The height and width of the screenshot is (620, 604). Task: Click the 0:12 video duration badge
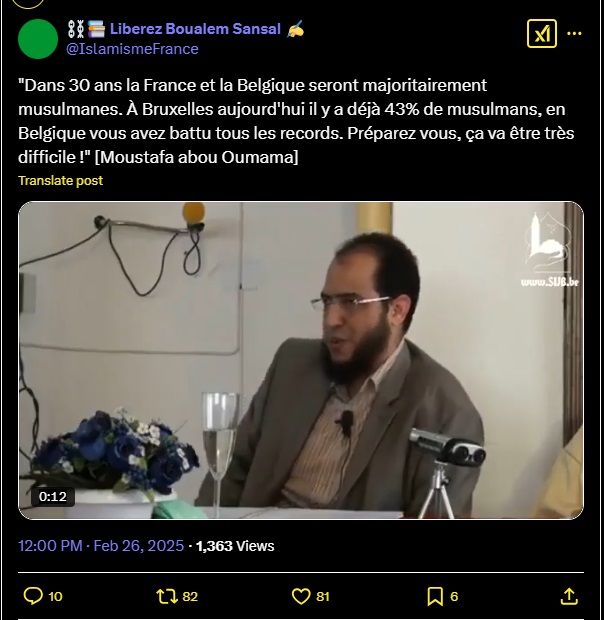tap(53, 496)
